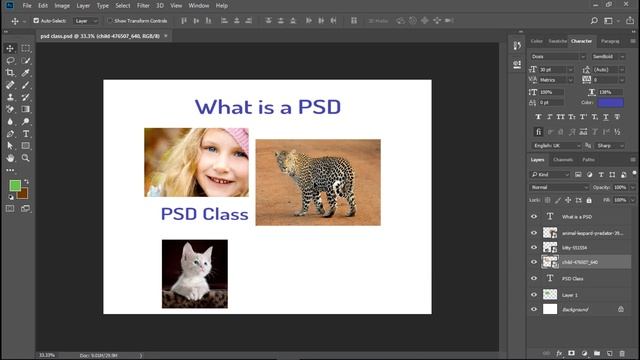Change the screen mode
This screenshot has height=360, width=640.
click(25, 209)
